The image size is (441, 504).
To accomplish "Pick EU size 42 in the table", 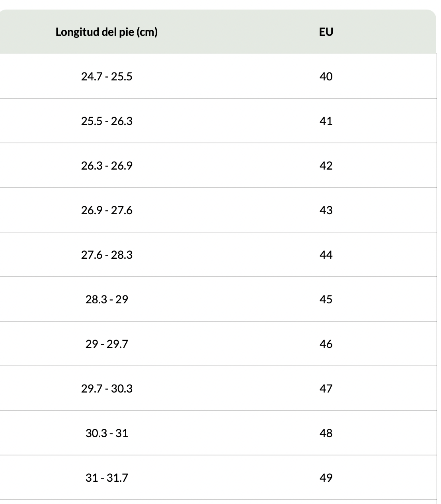I will [326, 166].
